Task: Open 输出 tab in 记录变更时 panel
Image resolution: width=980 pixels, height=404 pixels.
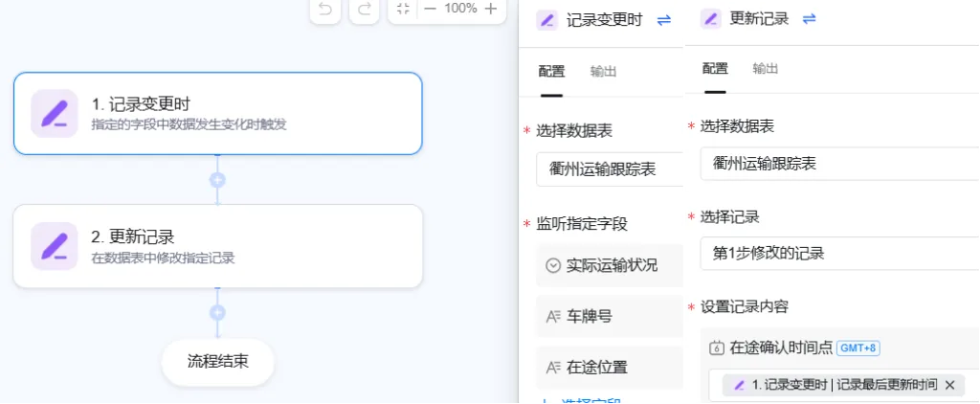Action: pos(603,71)
